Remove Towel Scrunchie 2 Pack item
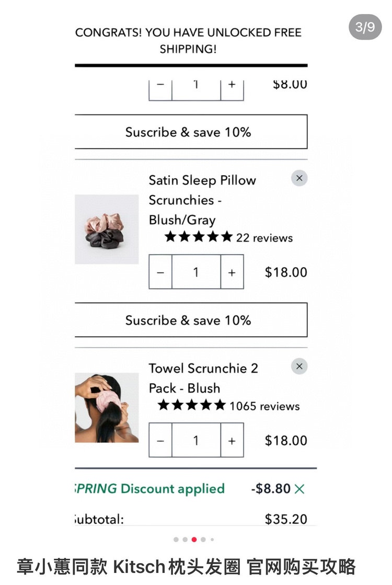 pos(299,366)
